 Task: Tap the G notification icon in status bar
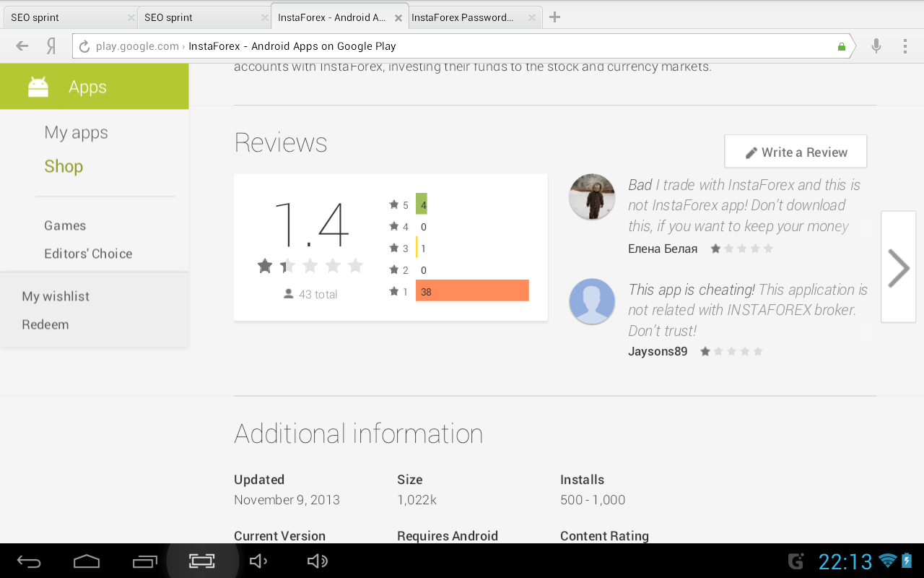[x=796, y=561]
